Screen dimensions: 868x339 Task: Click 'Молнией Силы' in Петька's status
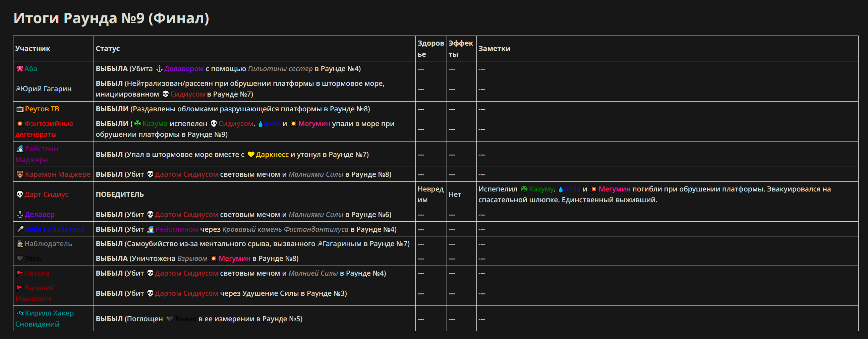(313, 273)
